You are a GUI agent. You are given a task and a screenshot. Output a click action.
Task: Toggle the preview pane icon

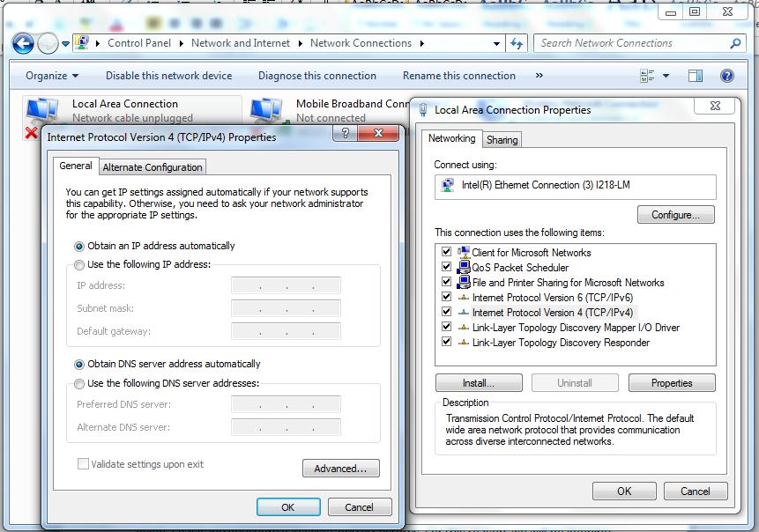pyautogui.click(x=696, y=76)
